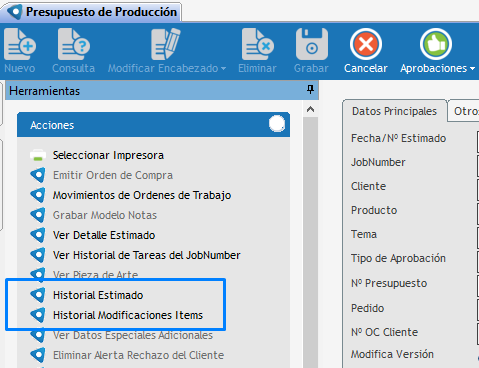The width and height of the screenshot is (479, 368).
Task: Click the Eliminar Alerta Rechazo del Cliente entry
Action: tap(138, 355)
